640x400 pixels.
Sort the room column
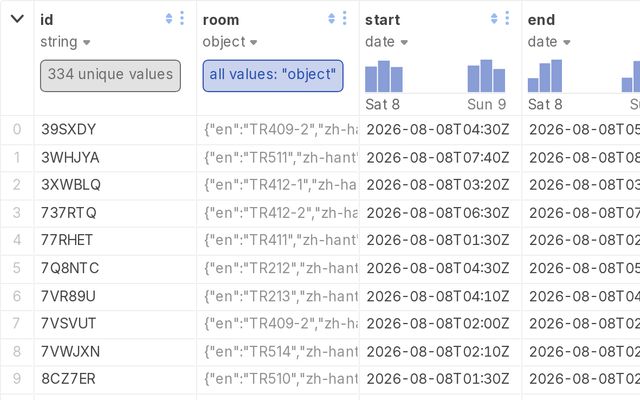[331, 18]
